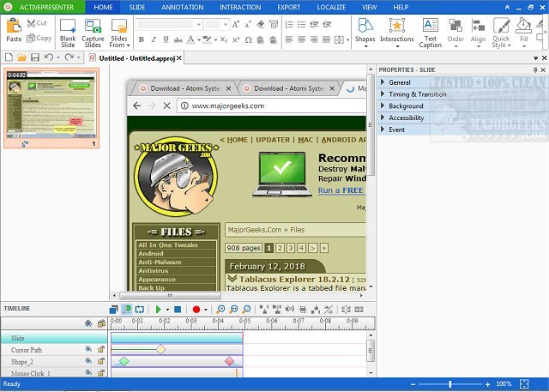The width and height of the screenshot is (549, 392).
Task: Click the Interactions star icon
Action: 397,26
